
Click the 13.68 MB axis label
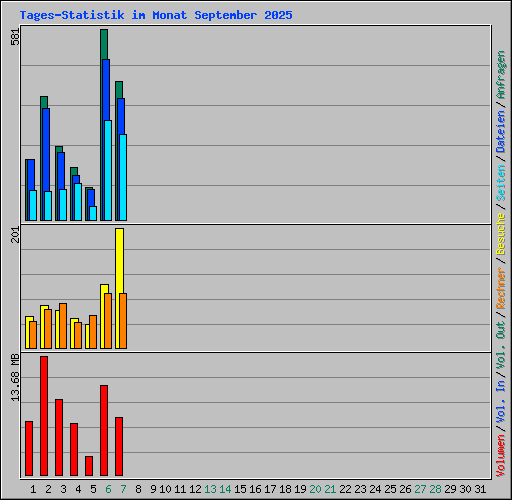point(15,378)
